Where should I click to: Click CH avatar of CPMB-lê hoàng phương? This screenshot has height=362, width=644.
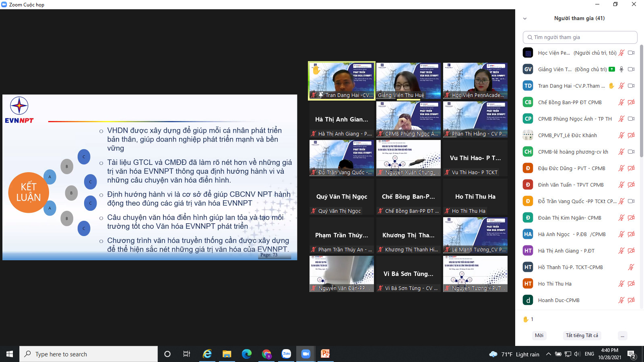click(x=528, y=152)
